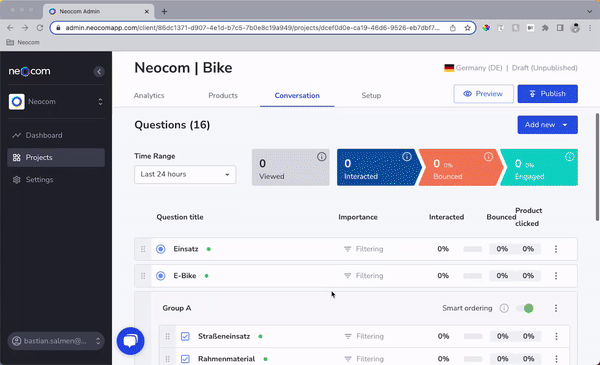Show info for the Viewed metric

321,156
